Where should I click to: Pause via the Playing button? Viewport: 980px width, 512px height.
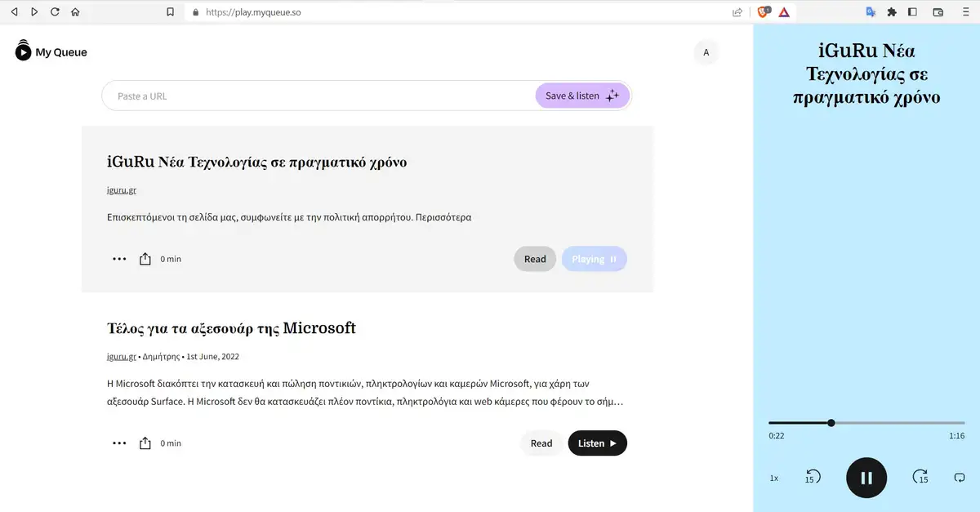click(x=595, y=259)
